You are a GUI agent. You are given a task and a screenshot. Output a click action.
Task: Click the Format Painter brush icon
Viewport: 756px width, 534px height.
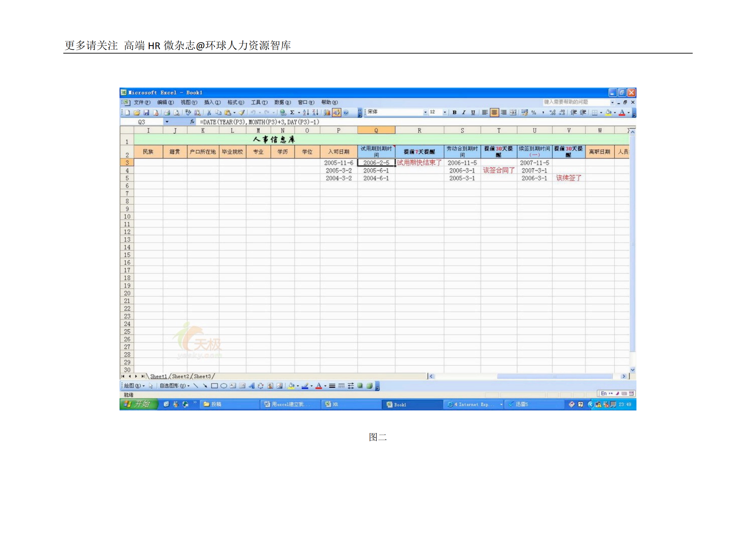tap(241, 112)
